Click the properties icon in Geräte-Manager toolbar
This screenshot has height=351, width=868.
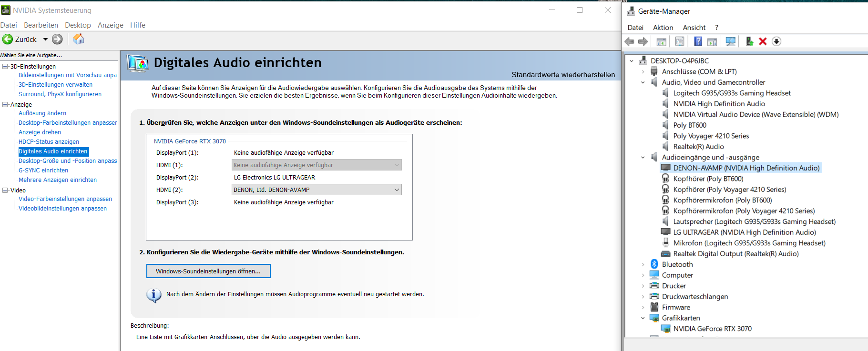(680, 42)
